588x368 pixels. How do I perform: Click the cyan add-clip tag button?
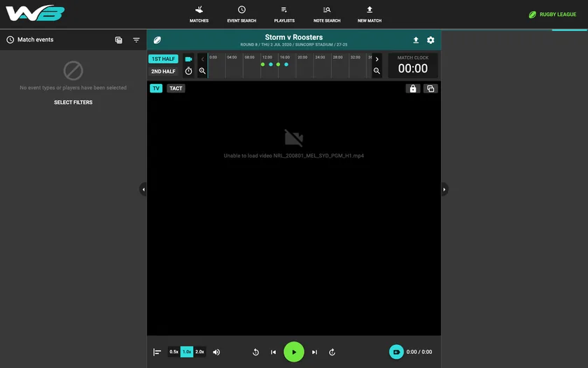tap(396, 352)
